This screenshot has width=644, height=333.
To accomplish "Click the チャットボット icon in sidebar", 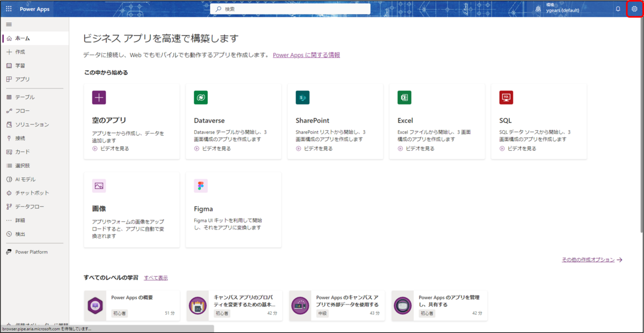I will [9, 193].
